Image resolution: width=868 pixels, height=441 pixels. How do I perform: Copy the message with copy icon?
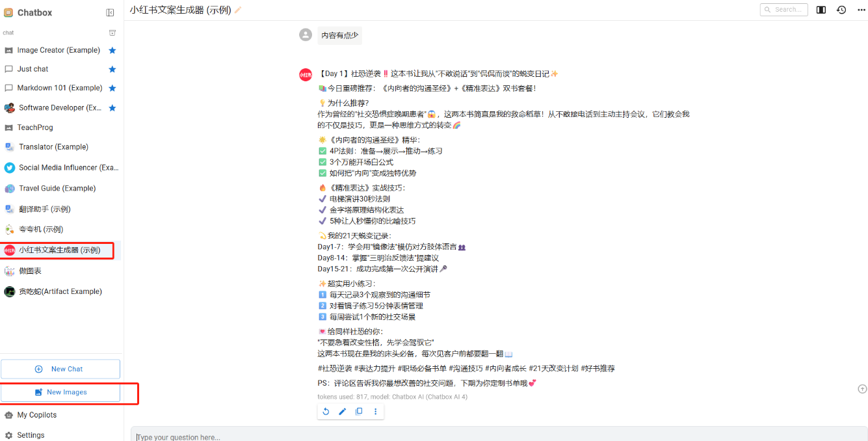pos(359,411)
